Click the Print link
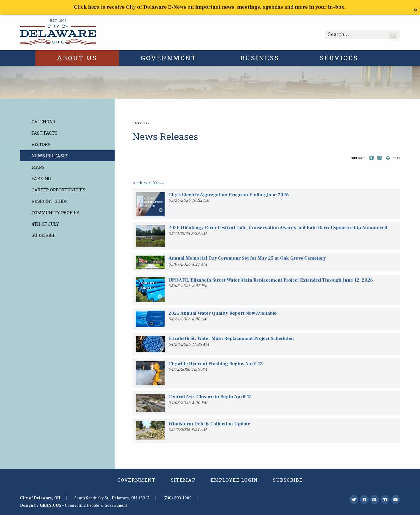 [x=396, y=158]
